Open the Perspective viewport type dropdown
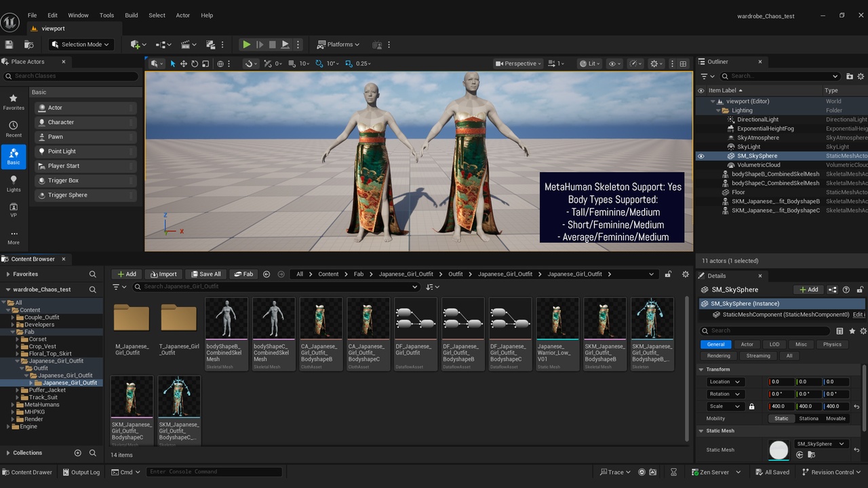The width and height of the screenshot is (868, 488). coord(519,64)
